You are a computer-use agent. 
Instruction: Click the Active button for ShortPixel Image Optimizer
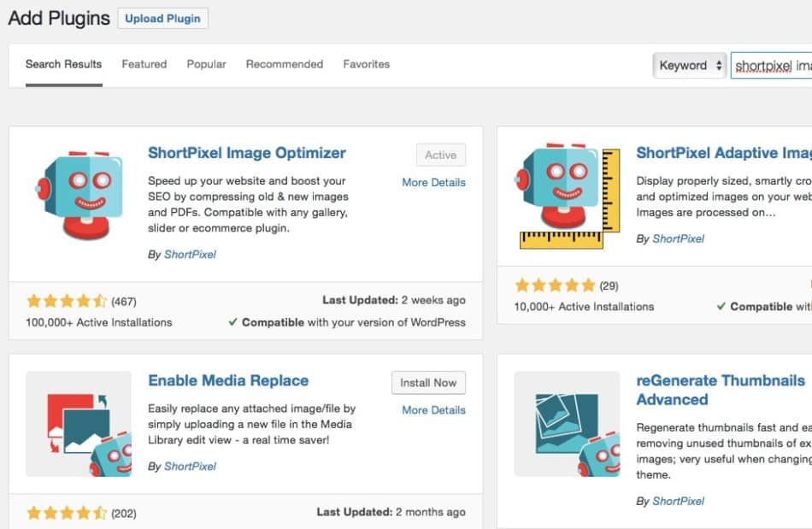[441, 155]
